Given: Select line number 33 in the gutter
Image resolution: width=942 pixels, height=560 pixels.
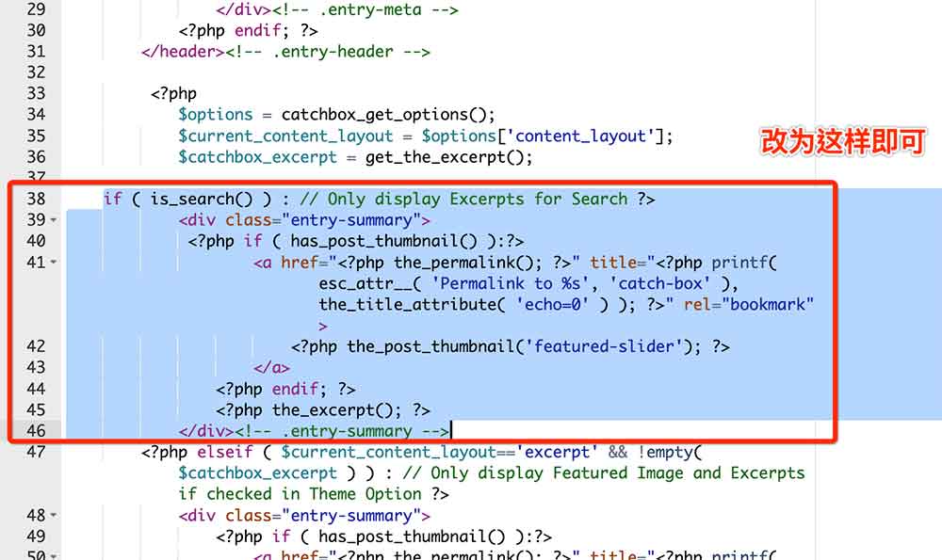Looking at the screenshot, I should click(x=36, y=93).
